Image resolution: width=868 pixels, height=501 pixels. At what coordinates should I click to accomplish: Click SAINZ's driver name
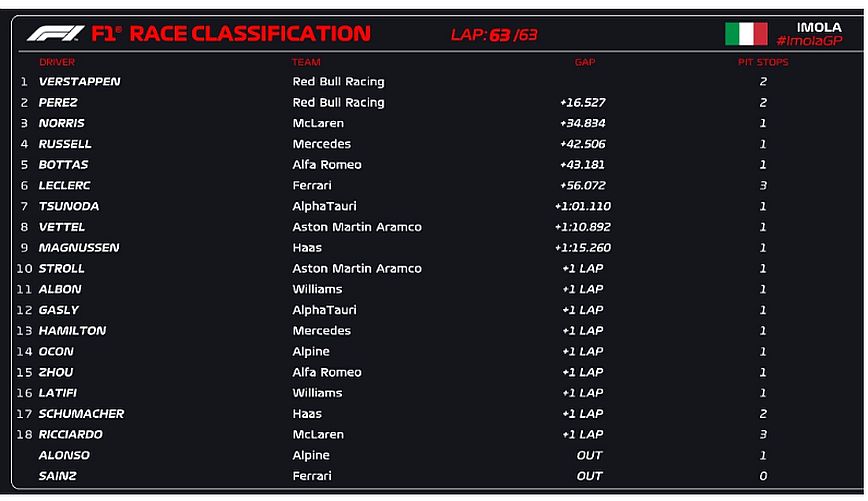pos(57,476)
